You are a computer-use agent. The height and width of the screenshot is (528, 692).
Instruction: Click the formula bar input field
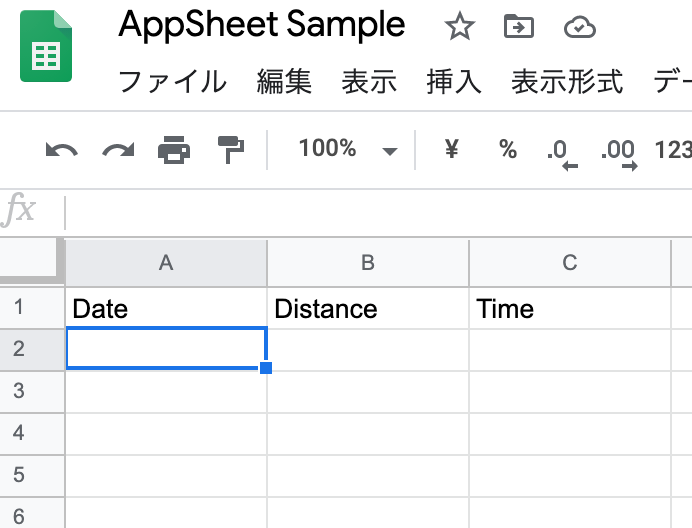[x=380, y=213]
